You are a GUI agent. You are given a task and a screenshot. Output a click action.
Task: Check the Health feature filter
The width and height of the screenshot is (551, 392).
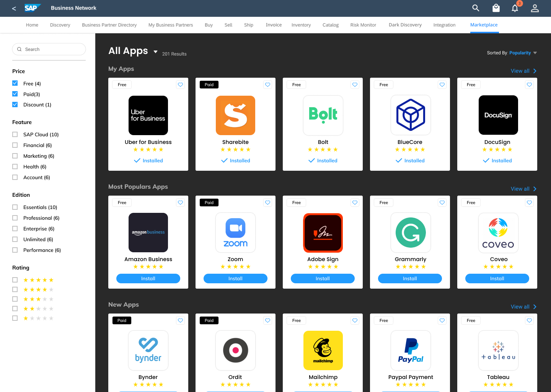(x=15, y=167)
